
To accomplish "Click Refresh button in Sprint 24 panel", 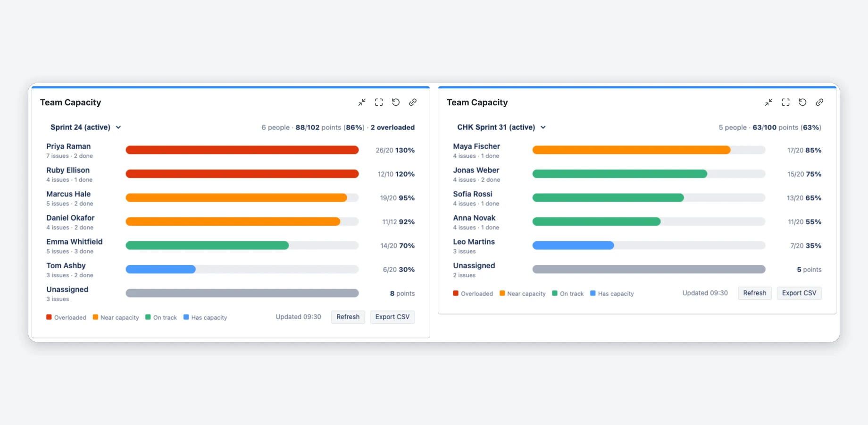I will [x=348, y=317].
